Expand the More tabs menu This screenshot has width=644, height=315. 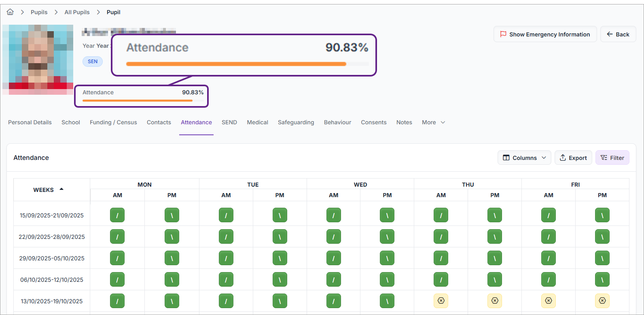(x=433, y=122)
